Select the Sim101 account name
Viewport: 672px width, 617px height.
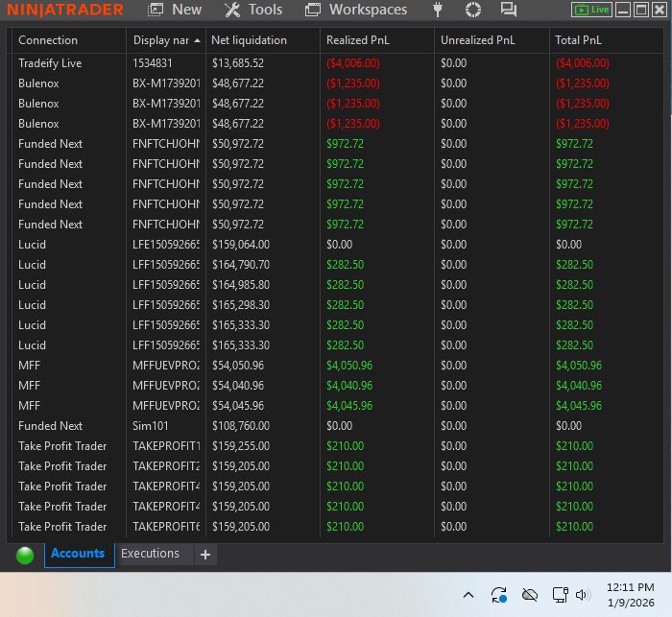[x=151, y=426]
